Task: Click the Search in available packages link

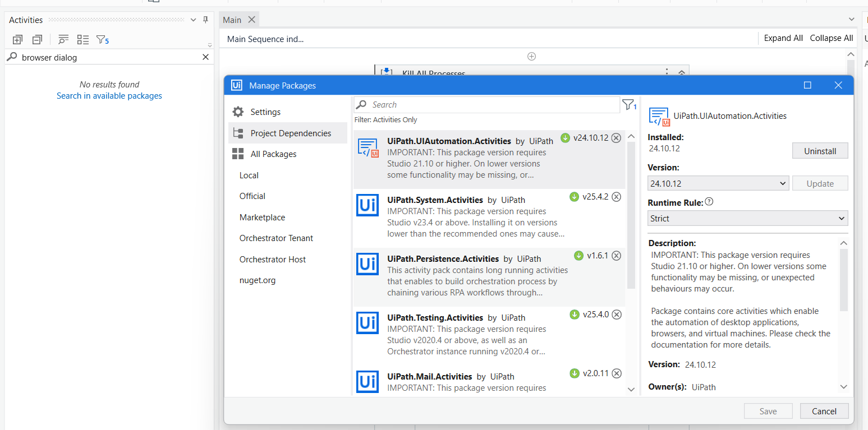Action: 109,95
